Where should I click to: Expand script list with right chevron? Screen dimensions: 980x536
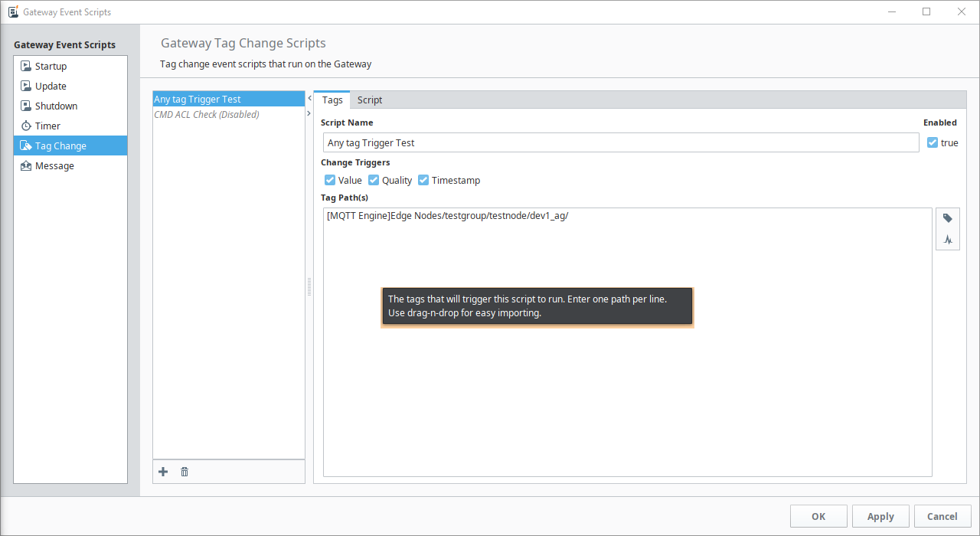(309, 114)
